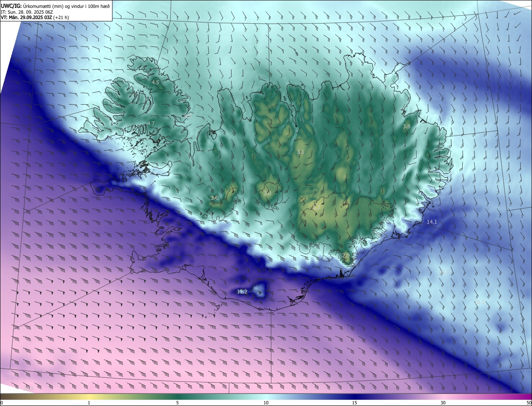Click the 4.7 value label on the map
532x406 pixels.
click(x=151, y=123)
